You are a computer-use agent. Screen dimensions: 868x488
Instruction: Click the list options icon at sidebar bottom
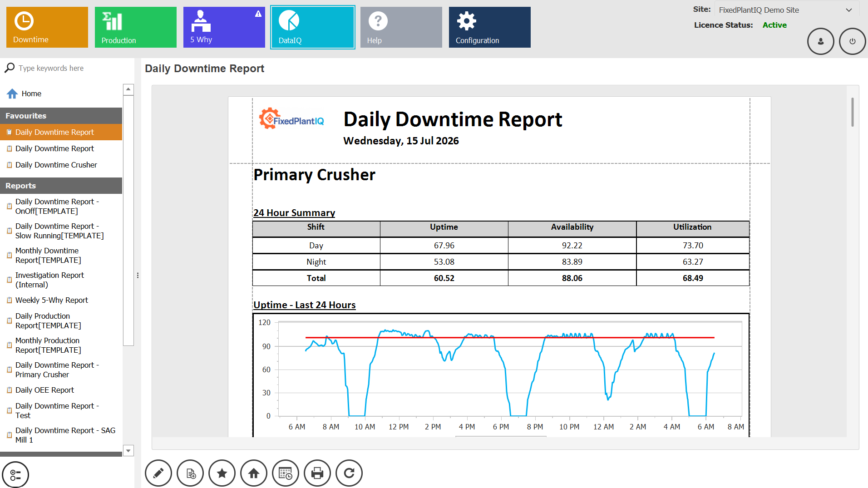[15, 475]
